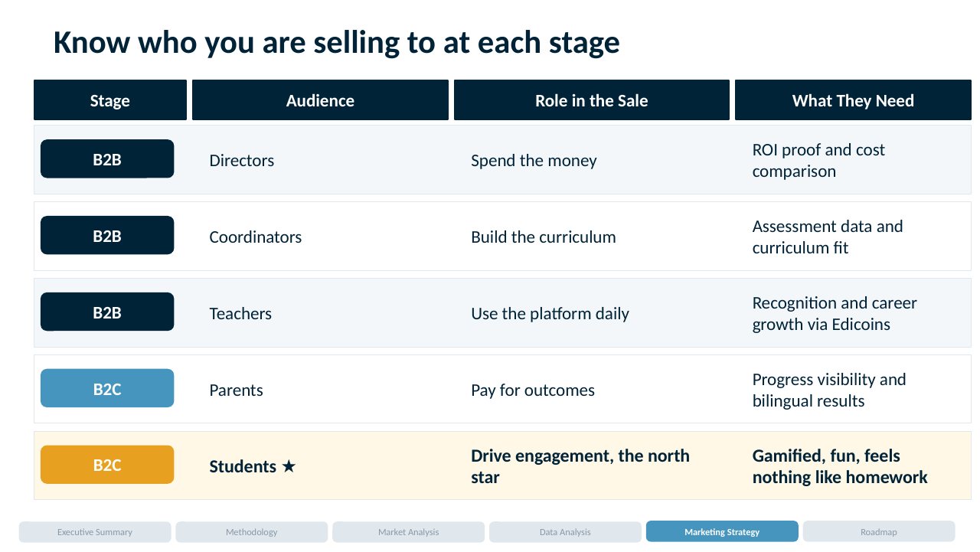Click the 'Teachers' audience cell
The width and height of the screenshot is (980, 552).
coord(240,314)
